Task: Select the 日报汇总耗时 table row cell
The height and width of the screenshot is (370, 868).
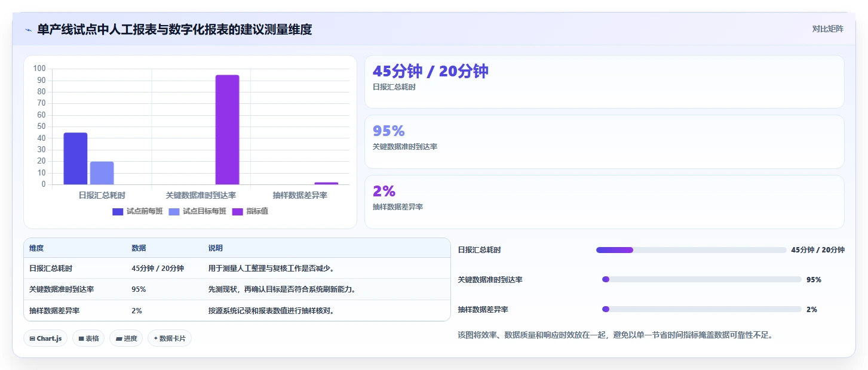Action: [51, 269]
